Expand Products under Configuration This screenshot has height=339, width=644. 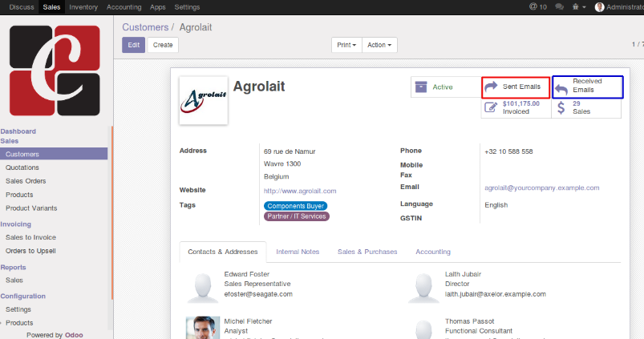[x=19, y=323]
